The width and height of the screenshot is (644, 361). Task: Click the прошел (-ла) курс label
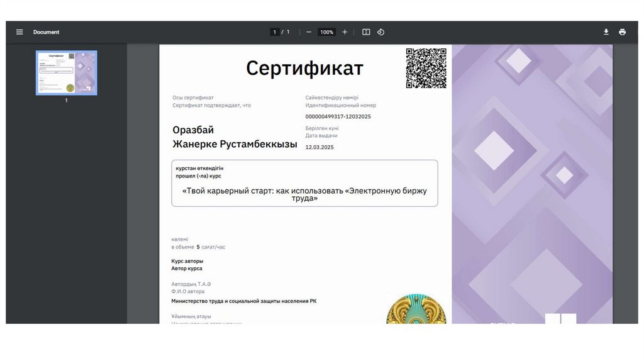click(x=198, y=175)
